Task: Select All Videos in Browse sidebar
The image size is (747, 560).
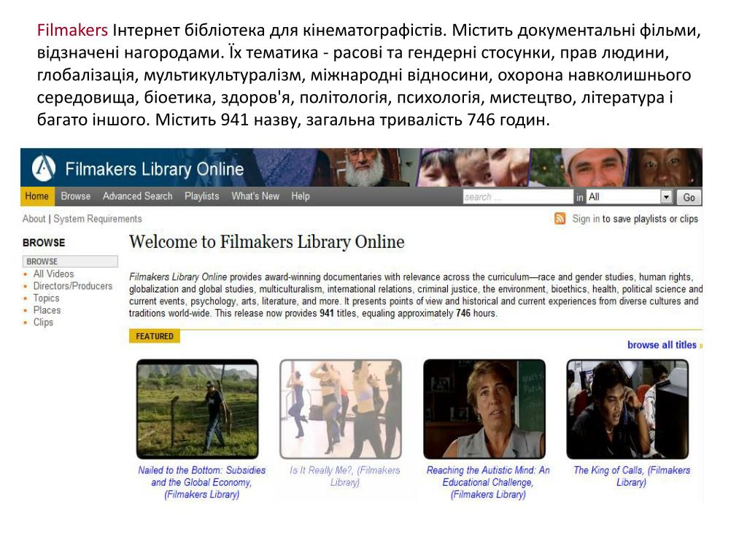Action: pos(53,274)
